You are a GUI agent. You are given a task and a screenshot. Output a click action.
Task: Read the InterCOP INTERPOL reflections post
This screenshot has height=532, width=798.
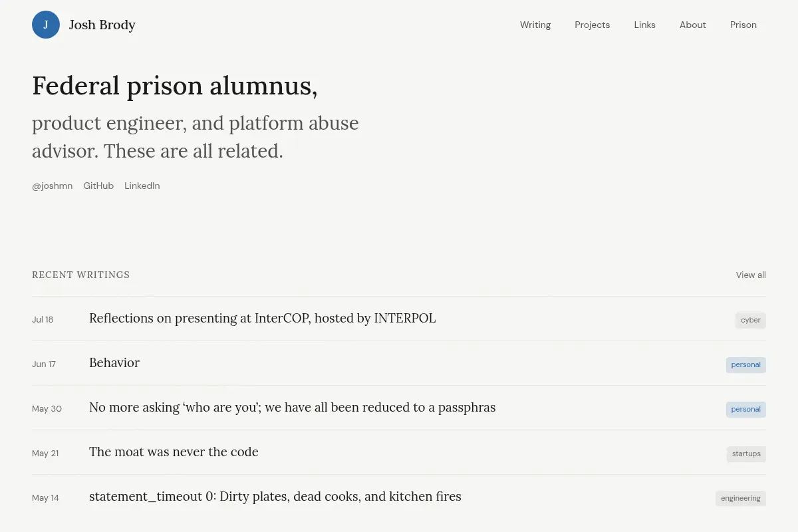pyautogui.click(x=263, y=319)
